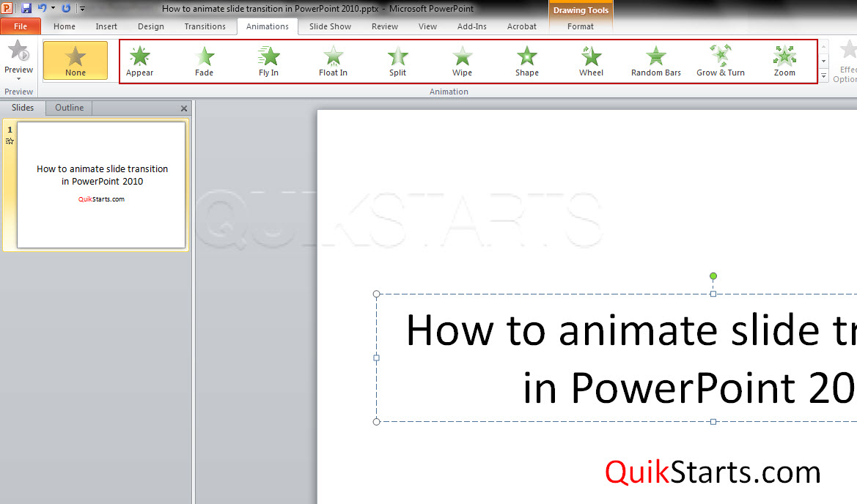Click the "Animation" group label
The width and height of the screenshot is (857, 504).
449,92
